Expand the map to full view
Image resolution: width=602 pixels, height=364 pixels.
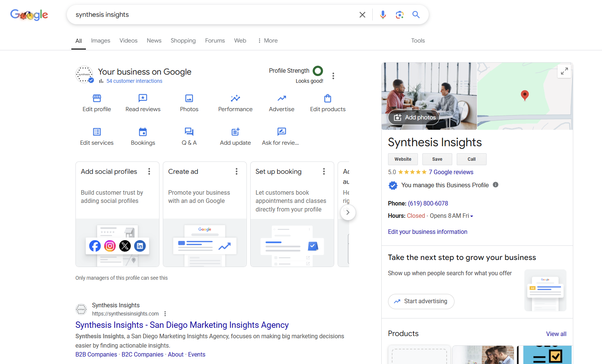click(x=564, y=71)
